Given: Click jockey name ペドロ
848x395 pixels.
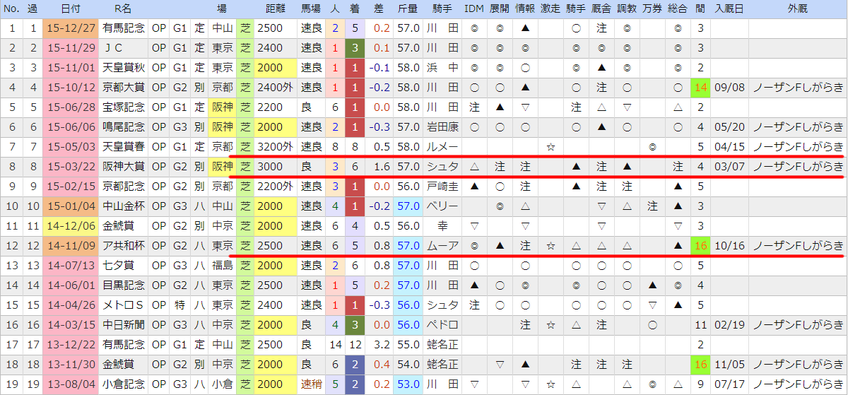Looking at the screenshot, I should point(441,325).
